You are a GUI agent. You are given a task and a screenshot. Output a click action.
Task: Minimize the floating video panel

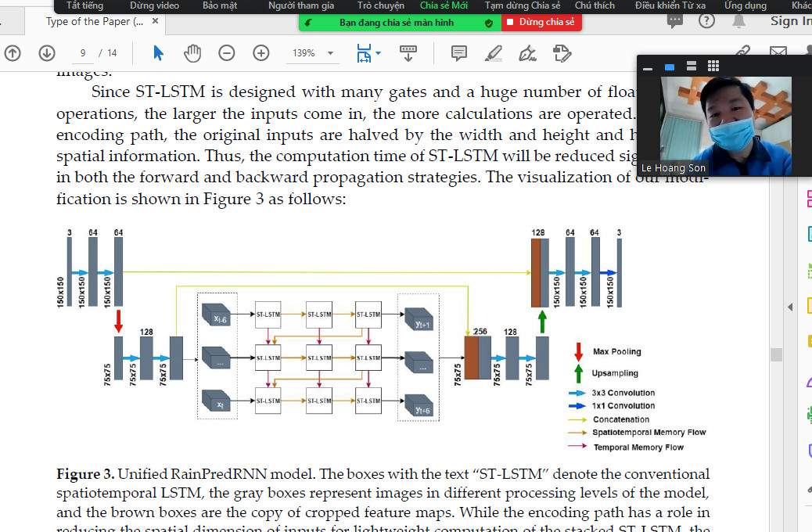[648, 68]
